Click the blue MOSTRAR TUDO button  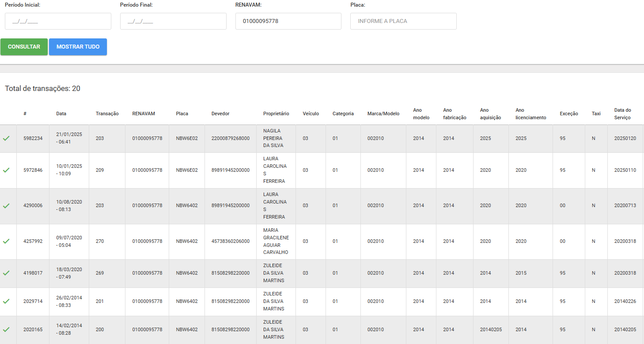[78, 47]
